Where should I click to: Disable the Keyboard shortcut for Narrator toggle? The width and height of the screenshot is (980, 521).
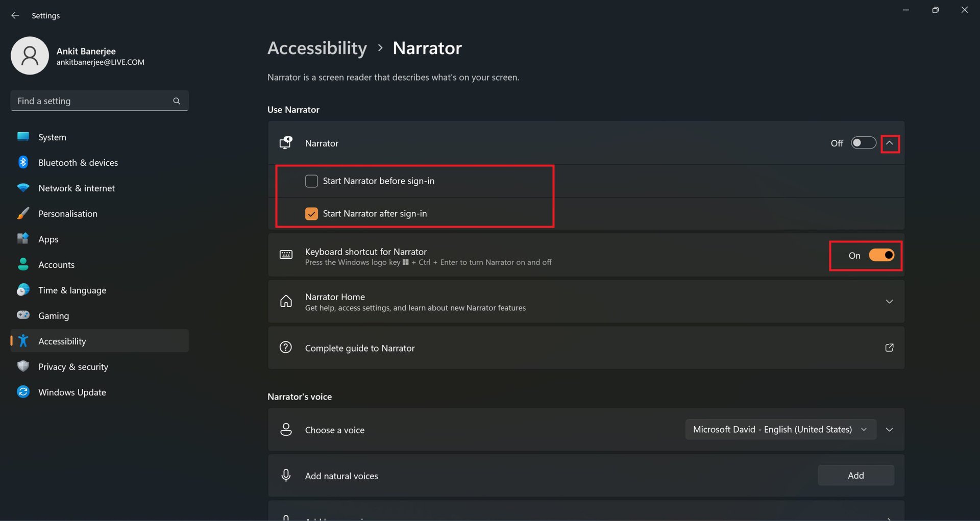click(881, 255)
